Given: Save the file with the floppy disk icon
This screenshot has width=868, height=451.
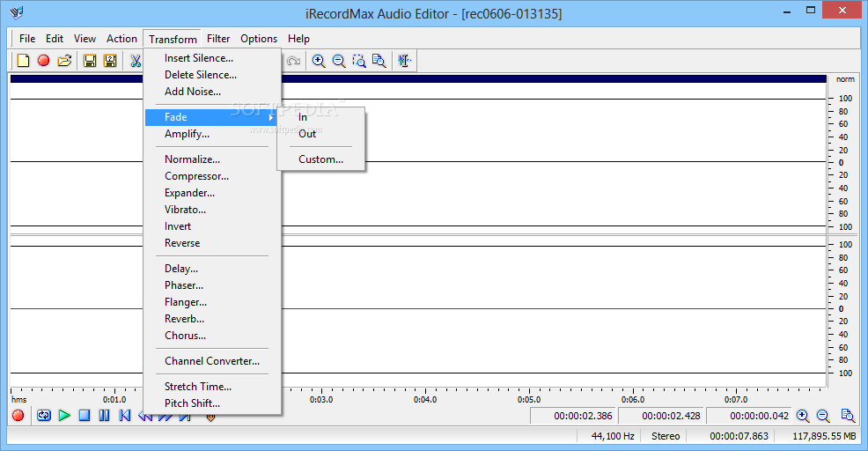Looking at the screenshot, I should coord(90,61).
